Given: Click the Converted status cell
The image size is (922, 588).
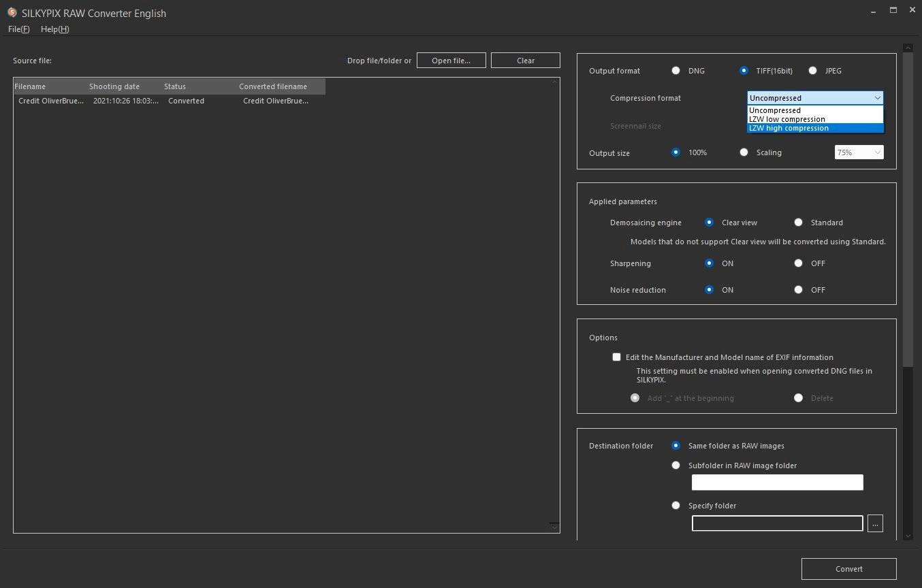Looking at the screenshot, I should pyautogui.click(x=186, y=101).
